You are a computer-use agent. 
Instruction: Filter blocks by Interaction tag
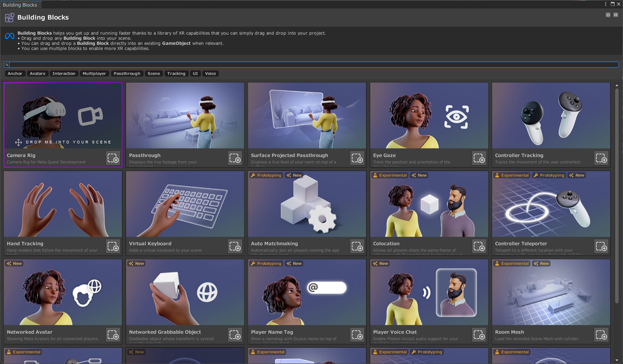pos(64,74)
